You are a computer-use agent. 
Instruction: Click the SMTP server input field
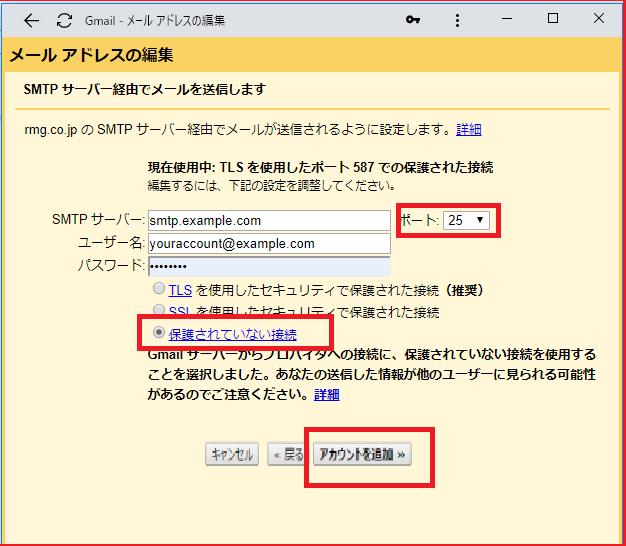coord(268,220)
